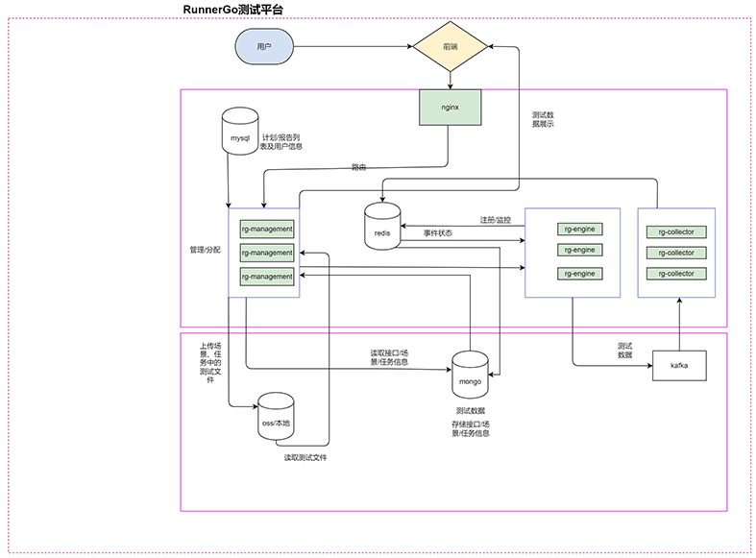Click the nginx box
This screenshot has height=558, width=756.
(450, 108)
